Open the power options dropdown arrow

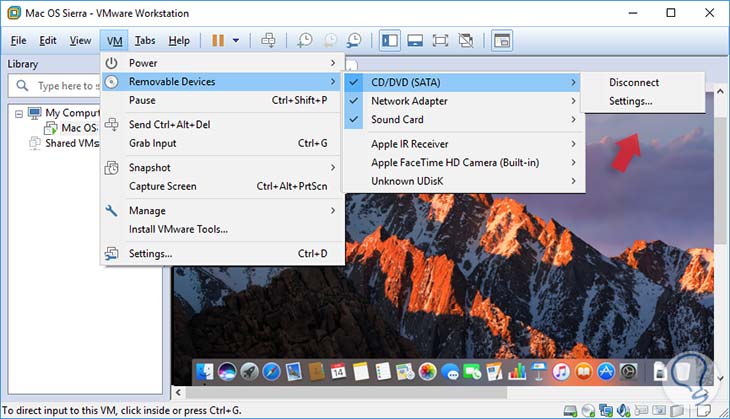tap(236, 41)
